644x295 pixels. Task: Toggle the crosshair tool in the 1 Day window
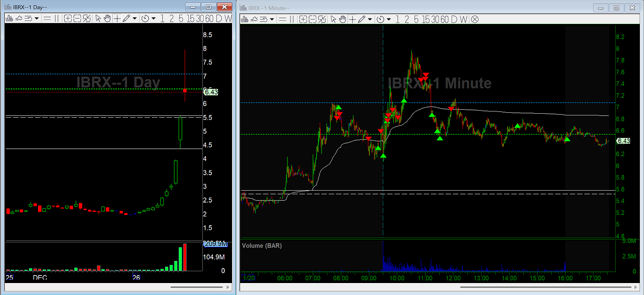[x=117, y=19]
